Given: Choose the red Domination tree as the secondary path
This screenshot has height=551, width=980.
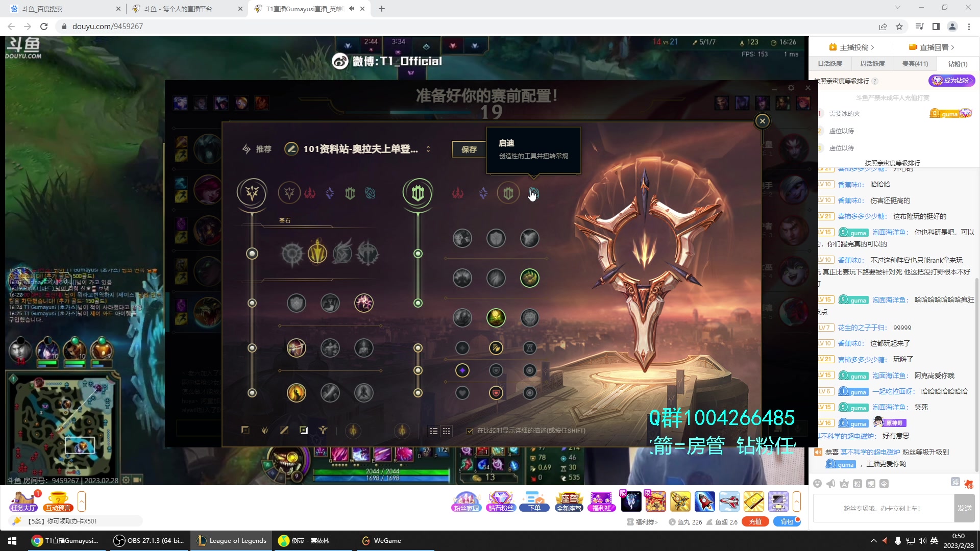Looking at the screenshot, I should coord(458,193).
